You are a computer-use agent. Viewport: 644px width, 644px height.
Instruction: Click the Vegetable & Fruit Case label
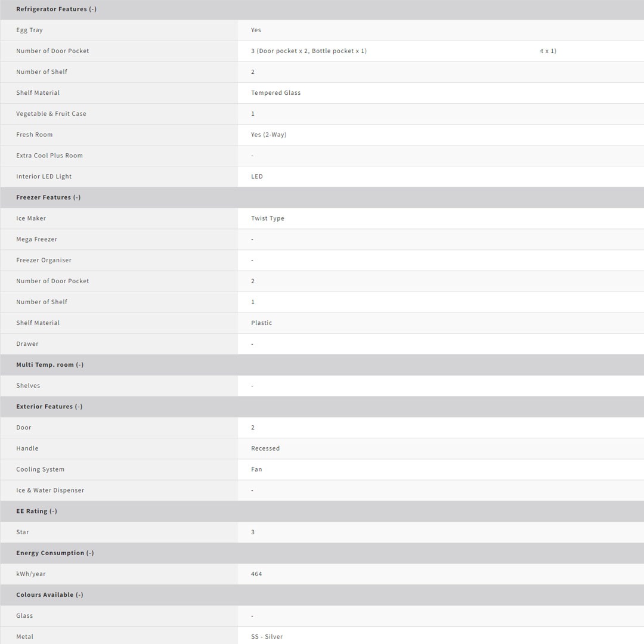coord(51,114)
